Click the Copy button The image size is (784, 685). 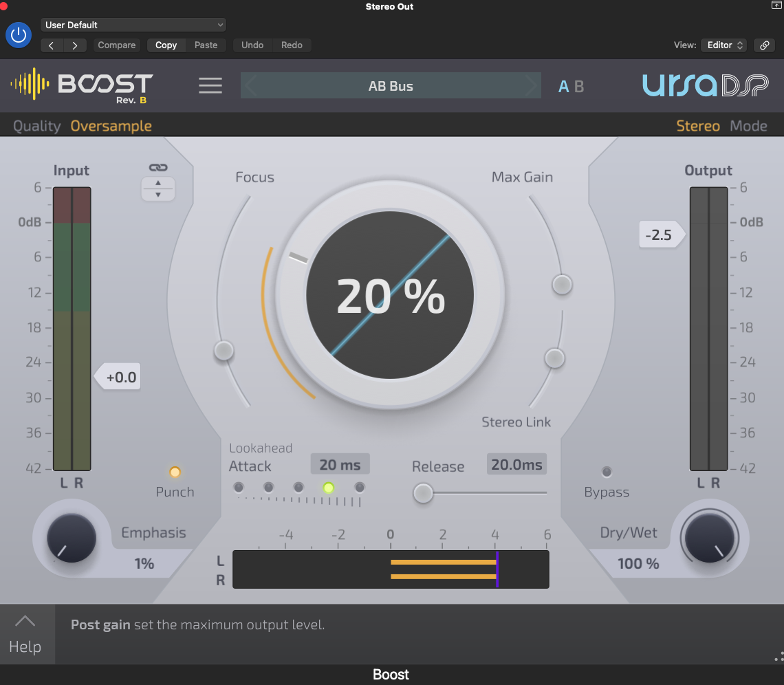[166, 45]
